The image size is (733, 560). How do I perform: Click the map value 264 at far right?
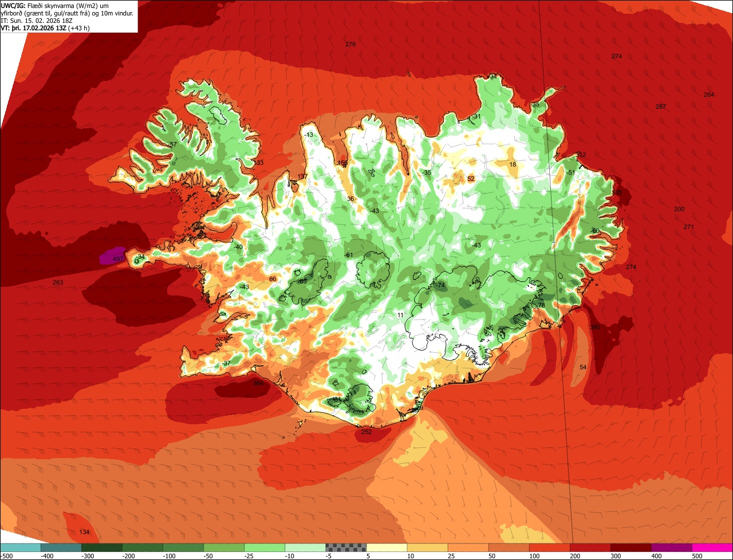click(x=709, y=94)
